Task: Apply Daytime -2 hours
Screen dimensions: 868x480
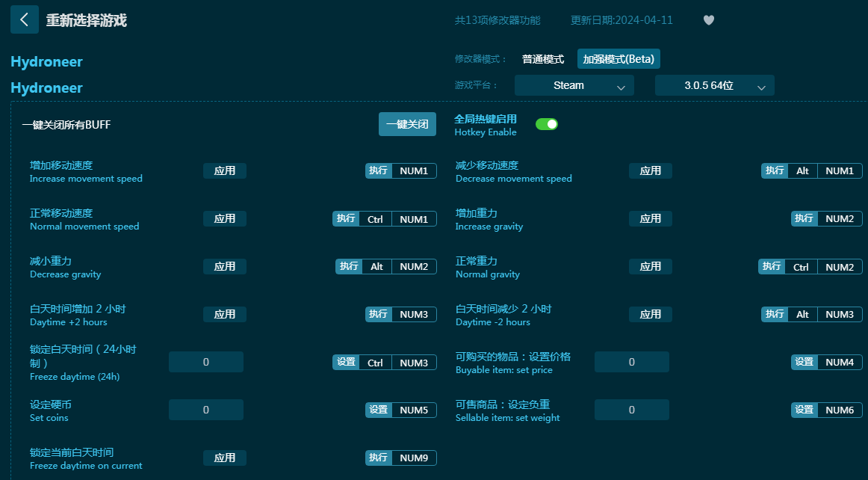Action: 651,314
